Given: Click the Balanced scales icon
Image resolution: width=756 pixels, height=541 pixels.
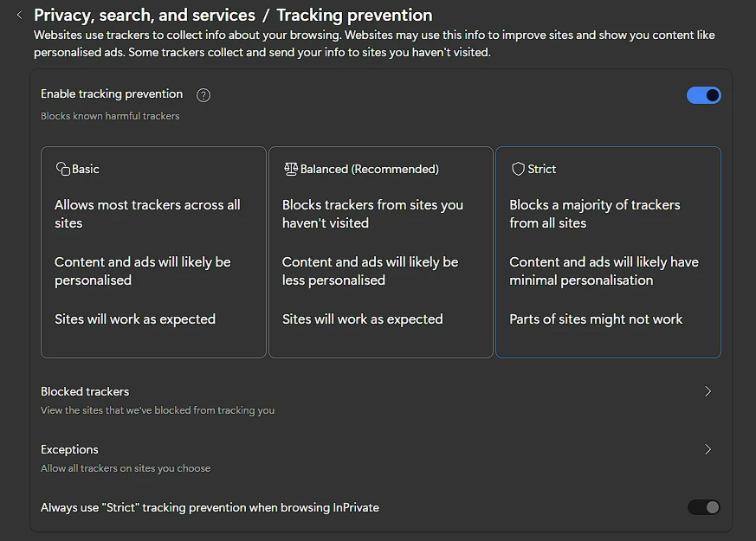Looking at the screenshot, I should pos(290,169).
